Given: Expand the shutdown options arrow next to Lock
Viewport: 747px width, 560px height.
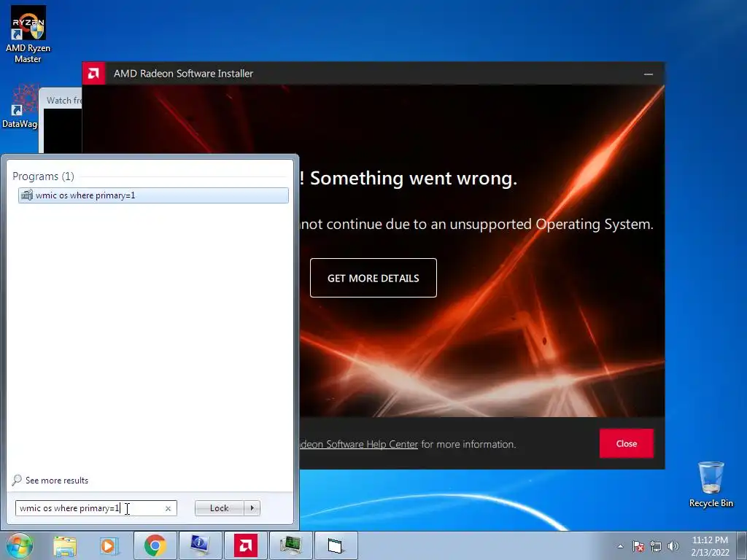Looking at the screenshot, I should [252, 508].
